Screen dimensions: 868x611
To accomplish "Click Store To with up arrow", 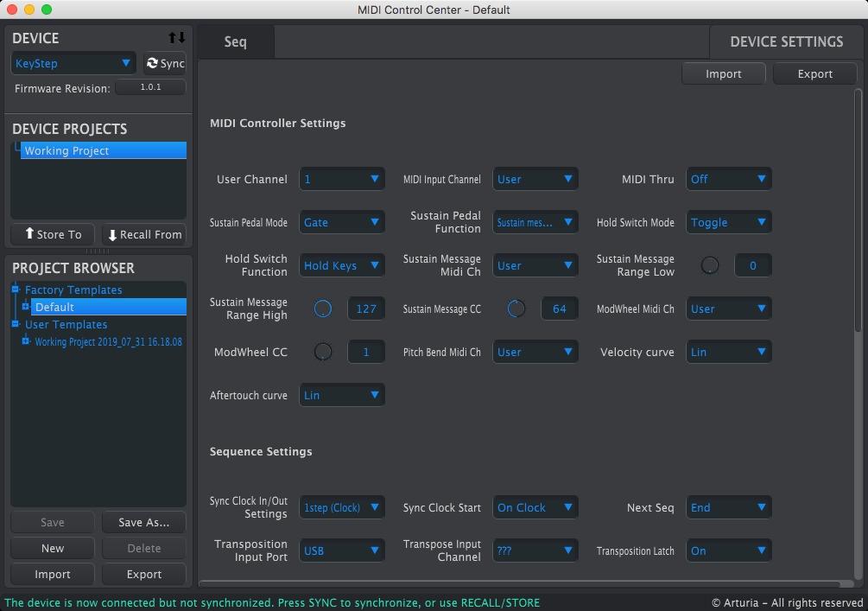I will pos(53,234).
